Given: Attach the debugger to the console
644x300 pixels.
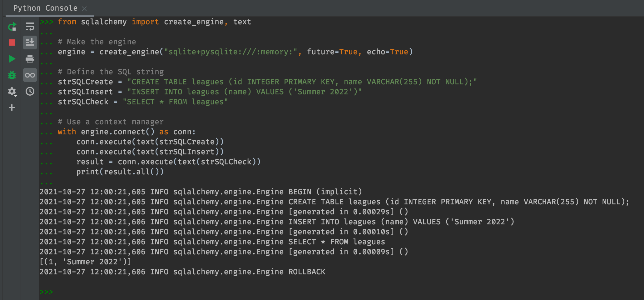Looking at the screenshot, I should click(x=12, y=75).
